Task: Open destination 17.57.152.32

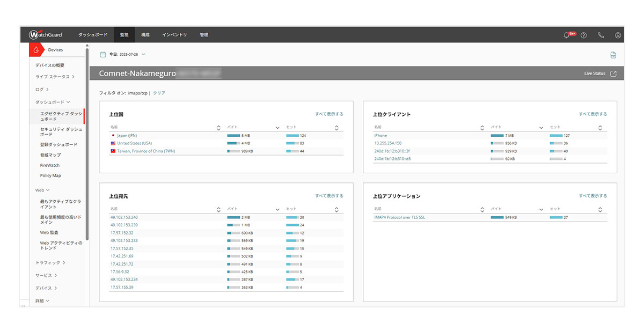Action: click(x=122, y=233)
